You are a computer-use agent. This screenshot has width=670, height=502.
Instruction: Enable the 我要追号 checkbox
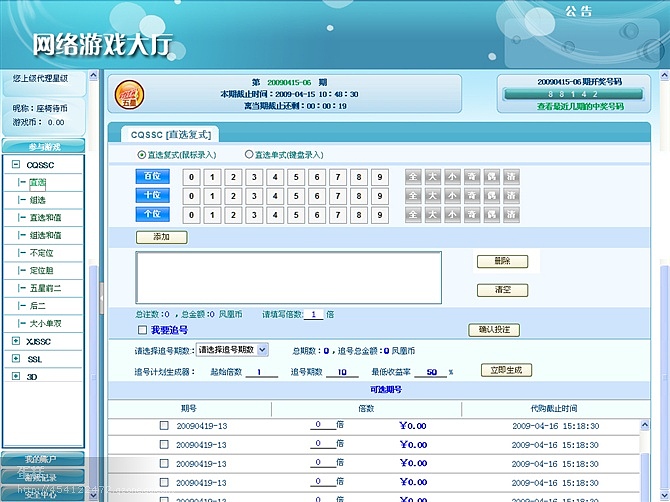click(x=142, y=330)
